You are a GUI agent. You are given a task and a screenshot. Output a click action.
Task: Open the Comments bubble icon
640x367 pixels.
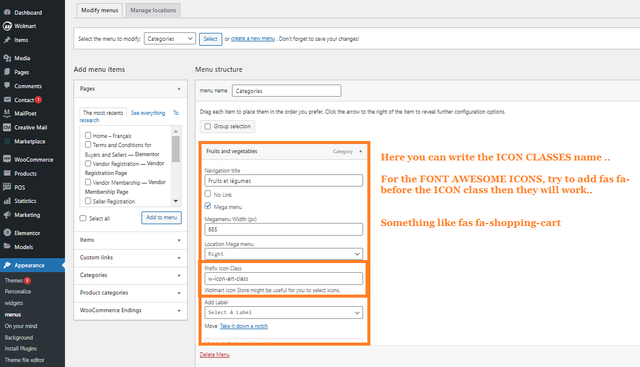(7, 86)
